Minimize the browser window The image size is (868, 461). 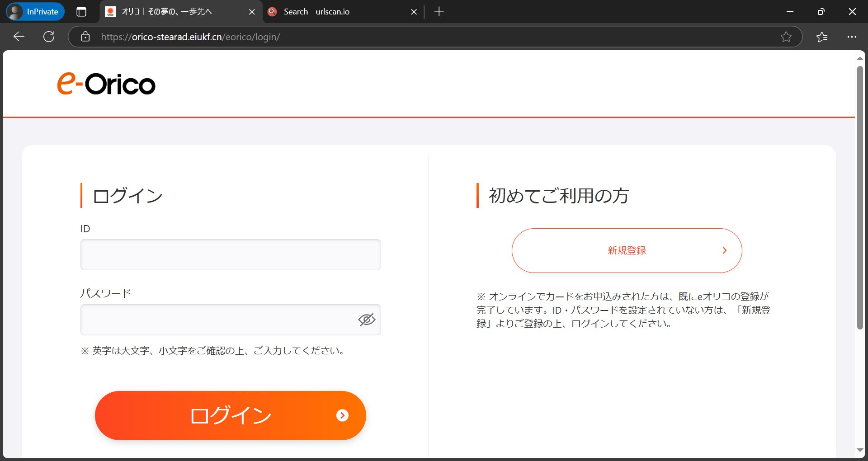[790, 12]
